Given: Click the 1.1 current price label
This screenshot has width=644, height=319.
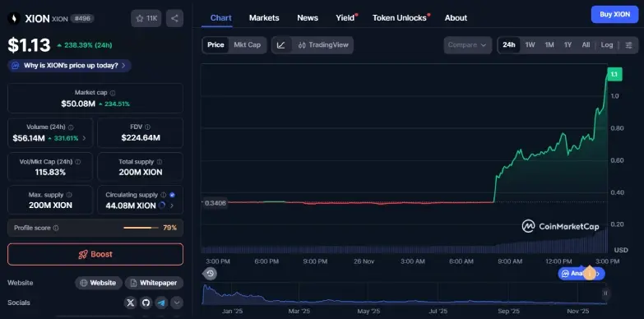Looking at the screenshot, I should tap(614, 74).
